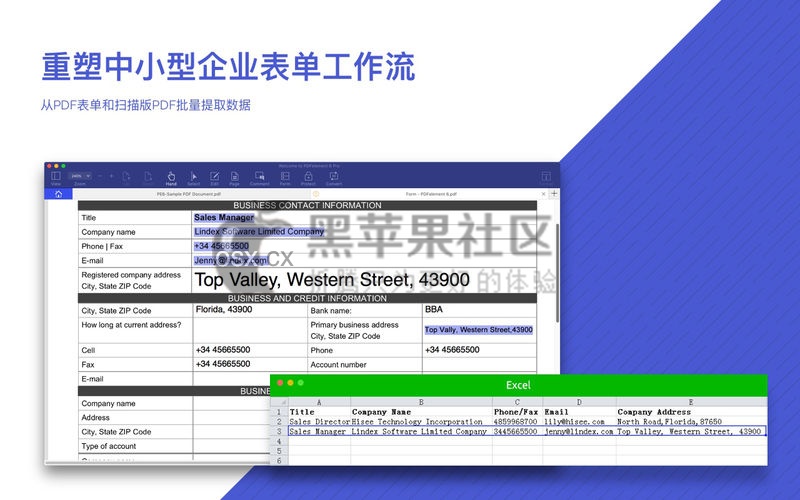
Task: Click the Excel cell 'Sales Director'
Action: click(319, 421)
